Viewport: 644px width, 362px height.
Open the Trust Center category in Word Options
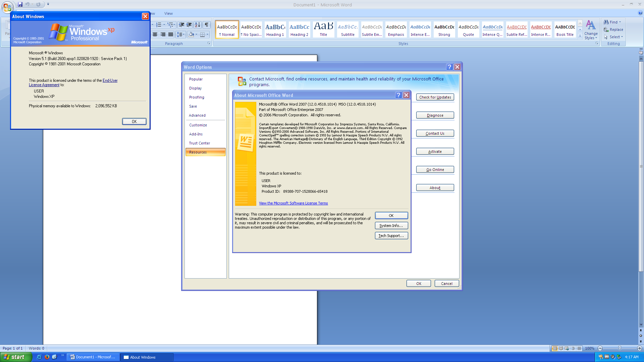tap(200, 143)
